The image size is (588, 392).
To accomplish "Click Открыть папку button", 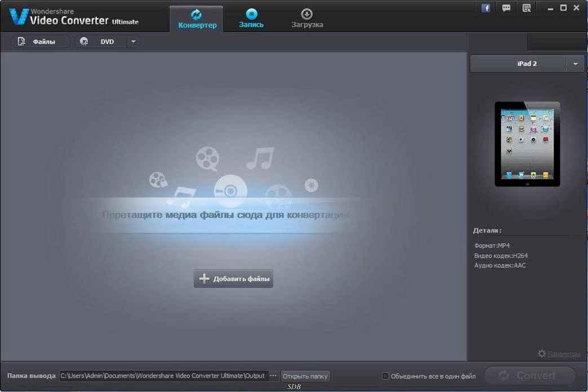I will click(305, 376).
